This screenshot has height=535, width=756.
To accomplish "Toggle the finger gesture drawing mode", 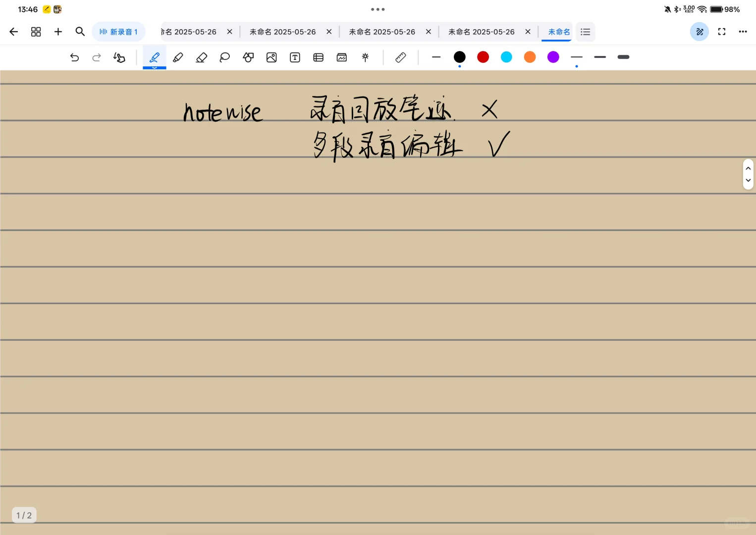I will click(119, 57).
